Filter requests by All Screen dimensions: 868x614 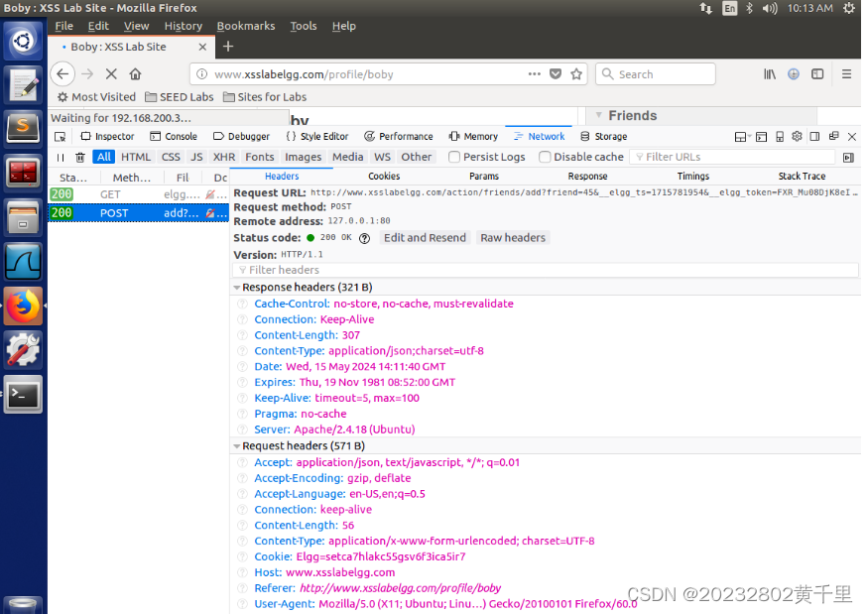[103, 157]
